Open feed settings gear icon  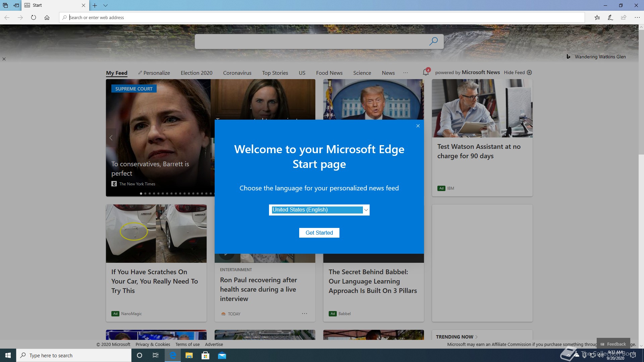529,72
